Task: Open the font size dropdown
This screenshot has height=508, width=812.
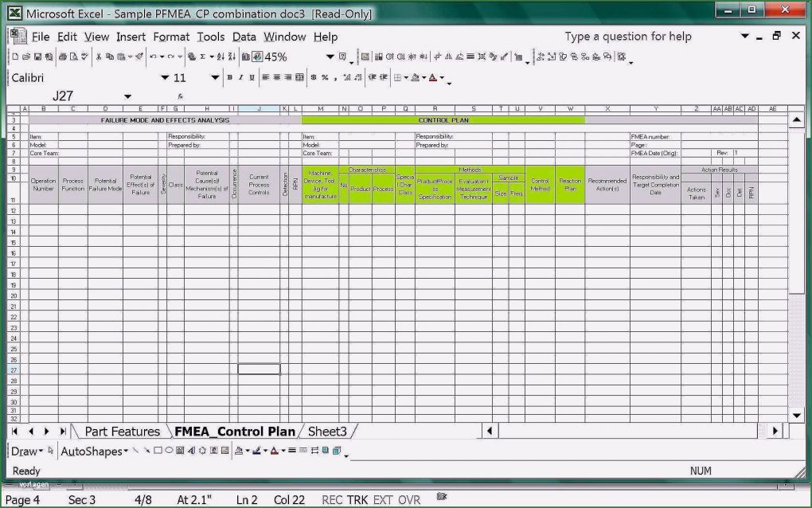Action: (214, 78)
